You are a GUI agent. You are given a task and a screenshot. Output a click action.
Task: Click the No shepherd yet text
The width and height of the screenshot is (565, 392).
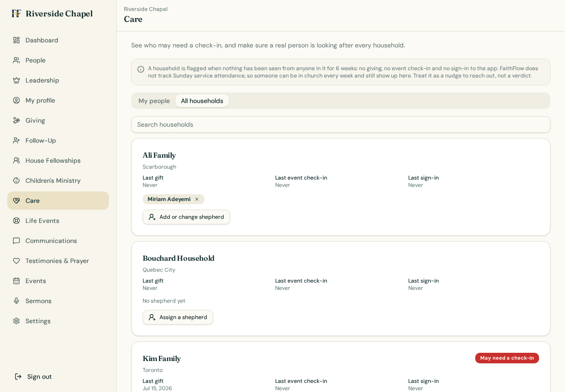pos(164,301)
